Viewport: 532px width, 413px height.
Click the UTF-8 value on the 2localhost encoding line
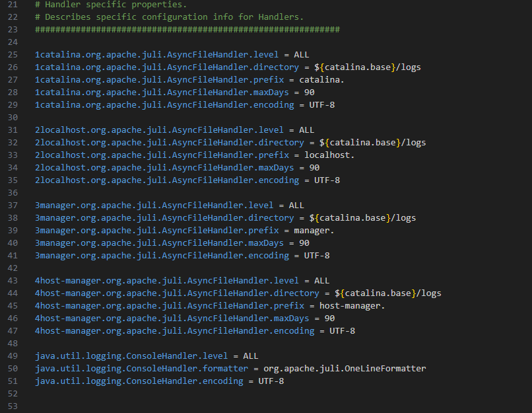[x=327, y=180]
